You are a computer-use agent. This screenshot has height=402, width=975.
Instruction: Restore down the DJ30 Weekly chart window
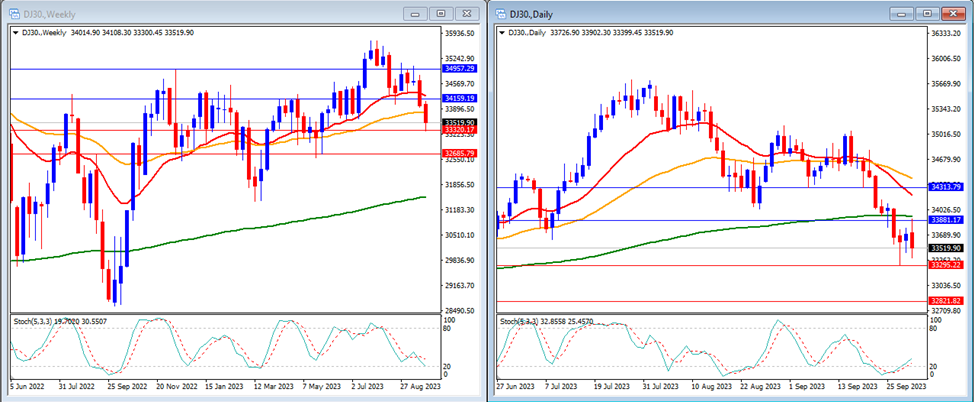(x=441, y=14)
